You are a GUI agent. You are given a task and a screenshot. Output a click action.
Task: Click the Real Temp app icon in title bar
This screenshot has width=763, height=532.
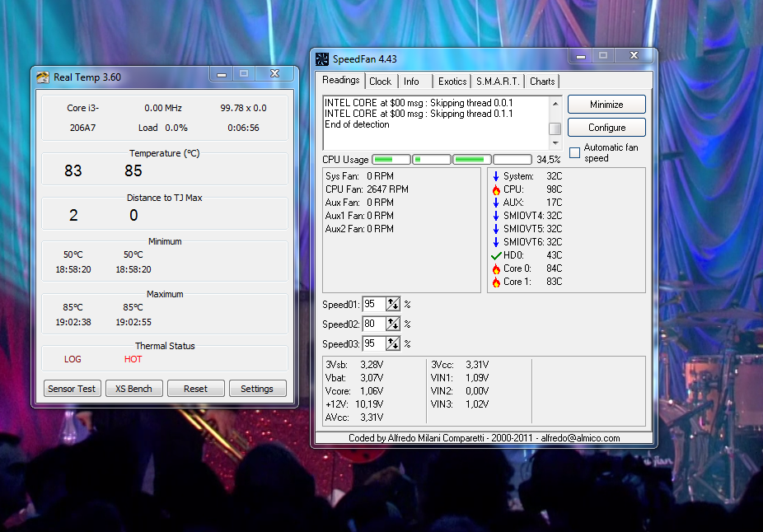(43, 77)
